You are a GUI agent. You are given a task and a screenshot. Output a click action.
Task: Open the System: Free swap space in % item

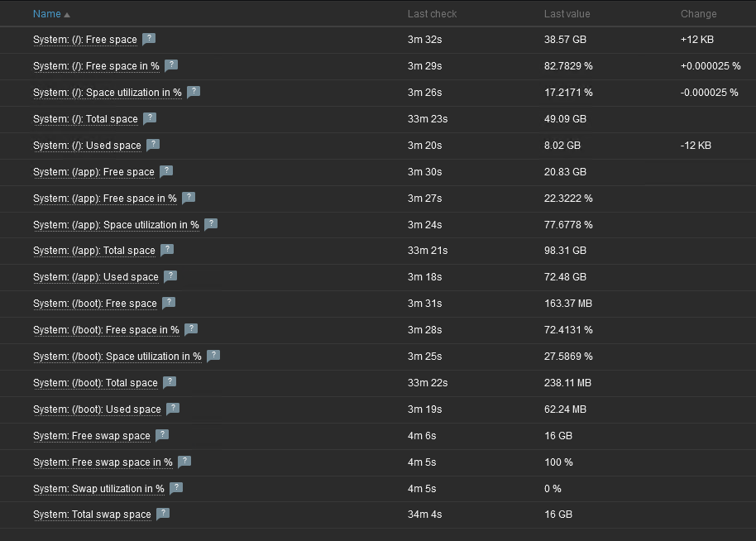point(103,462)
